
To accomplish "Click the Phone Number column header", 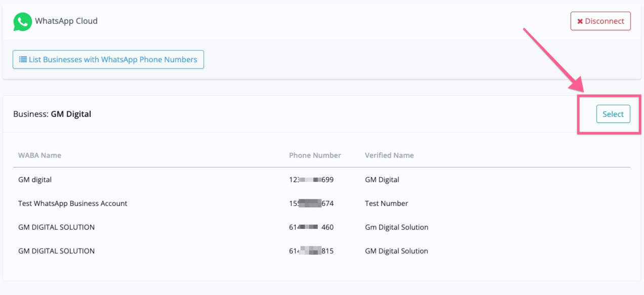I will click(x=315, y=155).
